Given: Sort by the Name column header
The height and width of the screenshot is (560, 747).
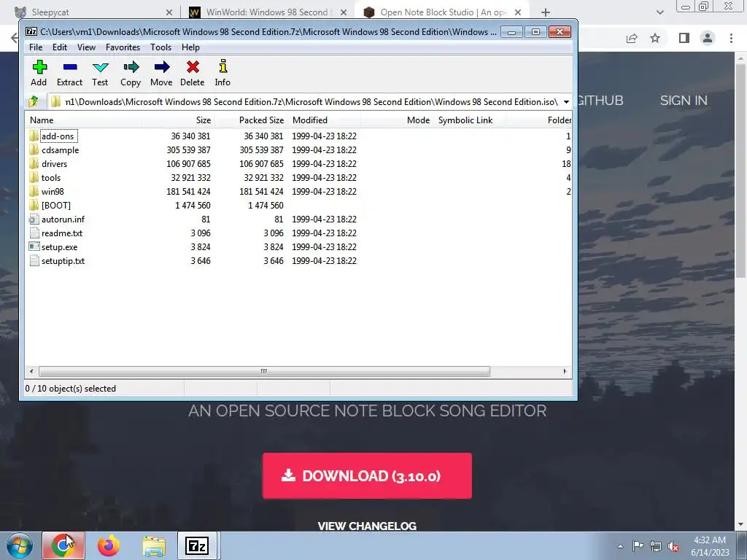Looking at the screenshot, I should pos(84,120).
